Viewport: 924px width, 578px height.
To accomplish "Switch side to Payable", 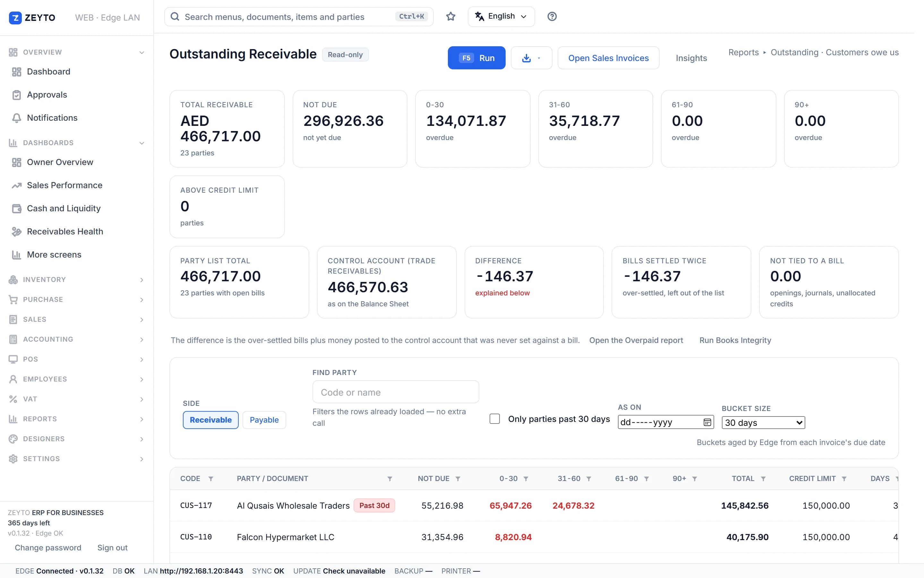I will 264,420.
